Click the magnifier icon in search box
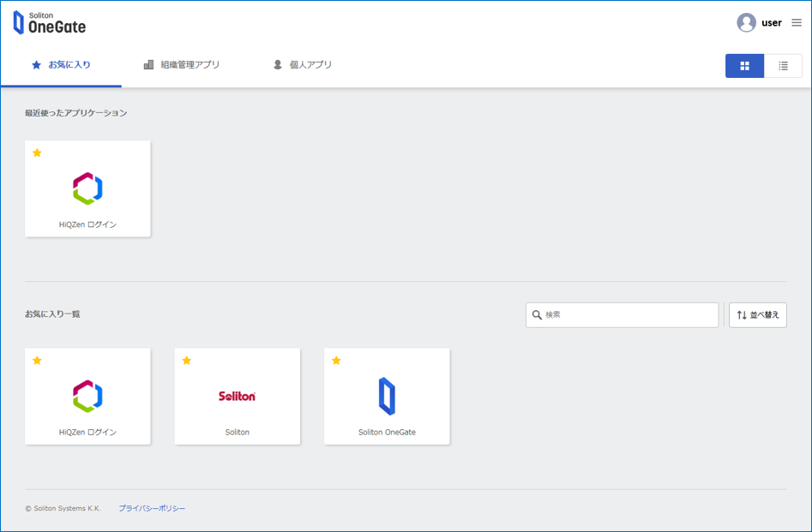The width and height of the screenshot is (812, 532). pyautogui.click(x=537, y=315)
